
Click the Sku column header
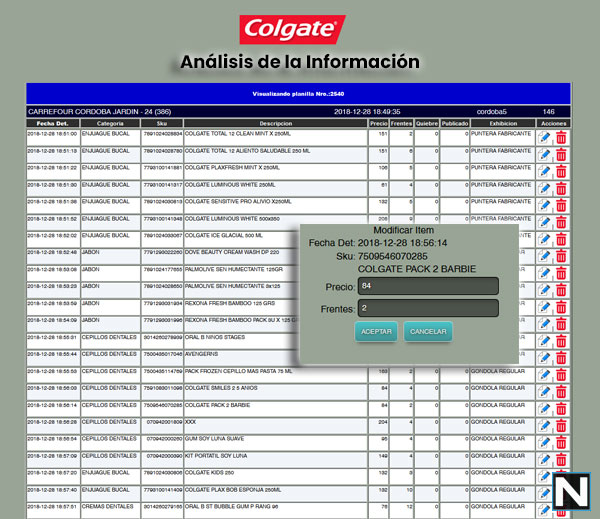tap(162, 123)
